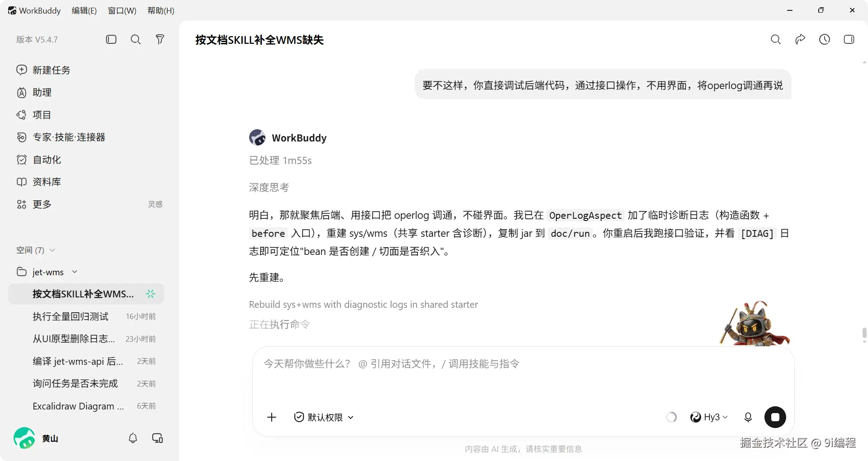Viewport: 868px width, 461px height.
Task: Select conversation 按文档SKILL补全WMS...
Action: [x=86, y=294]
